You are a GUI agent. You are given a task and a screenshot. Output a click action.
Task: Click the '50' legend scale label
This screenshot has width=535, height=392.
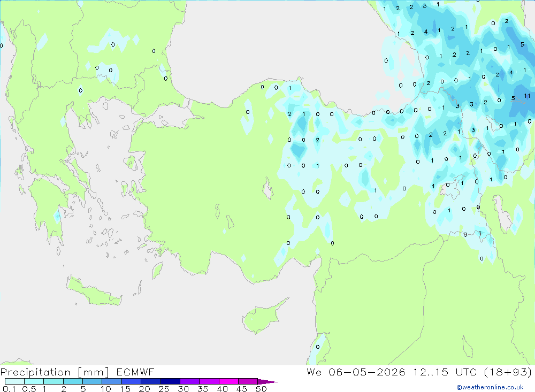coord(261,389)
